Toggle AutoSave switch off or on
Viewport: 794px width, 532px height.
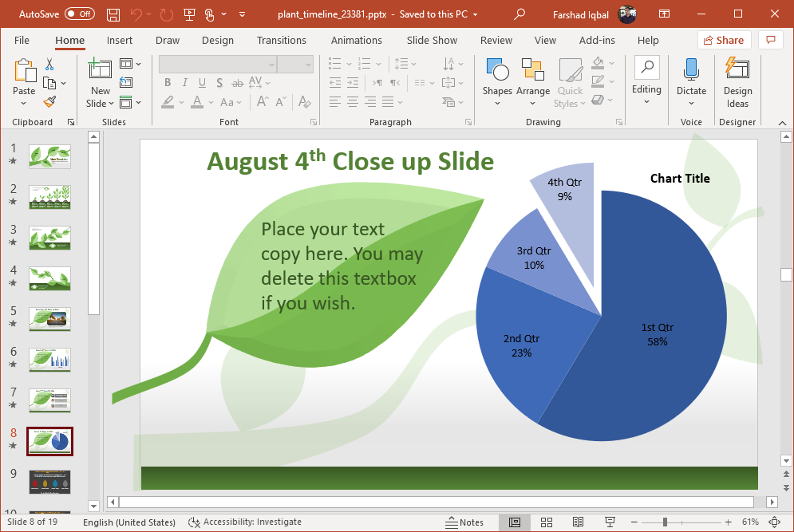79,14
